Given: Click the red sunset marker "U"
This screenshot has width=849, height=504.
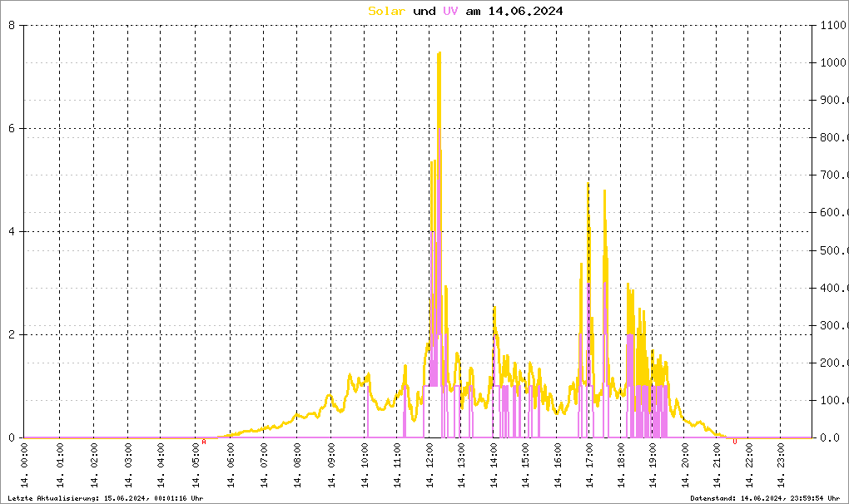Looking at the screenshot, I should point(735,442).
